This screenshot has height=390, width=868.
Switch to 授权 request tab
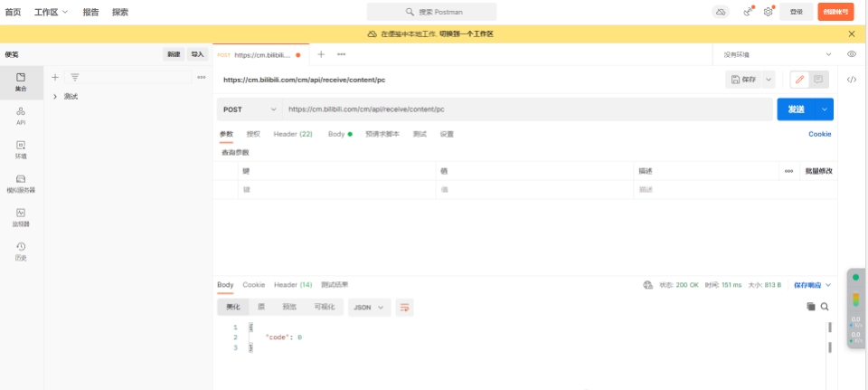[253, 134]
